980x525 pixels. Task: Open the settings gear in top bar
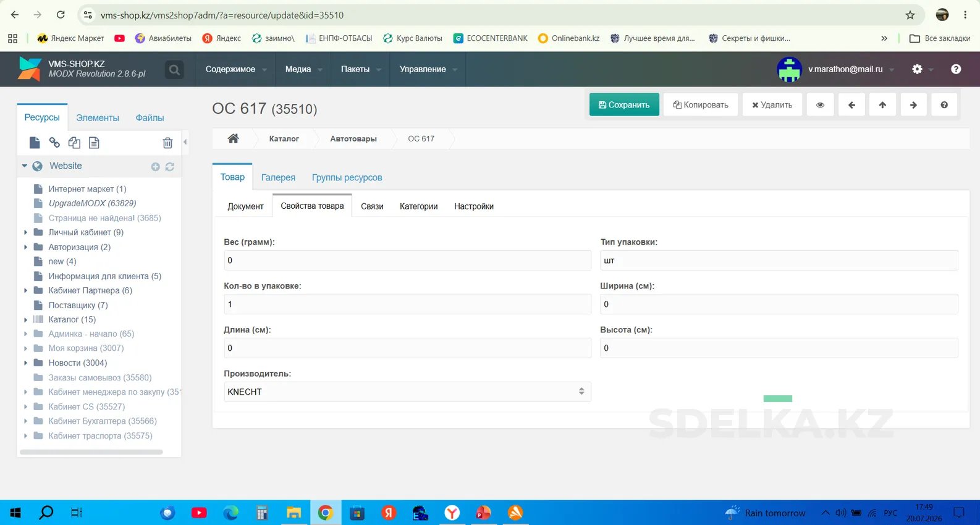[x=918, y=69]
